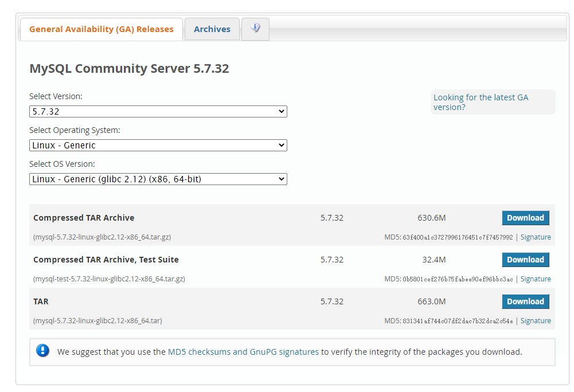Click the MD5 hash starting with 63f400a1
The width and height of the screenshot is (574, 392).
tap(458, 237)
